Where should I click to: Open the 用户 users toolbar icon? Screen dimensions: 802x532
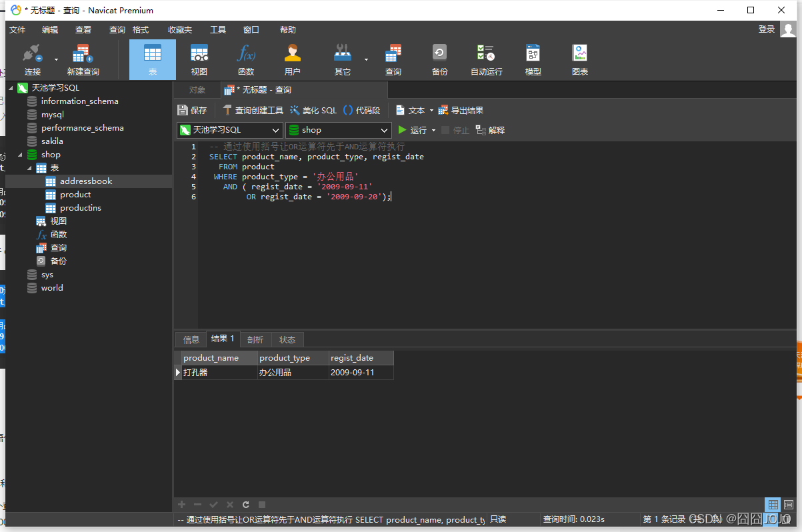(293, 59)
